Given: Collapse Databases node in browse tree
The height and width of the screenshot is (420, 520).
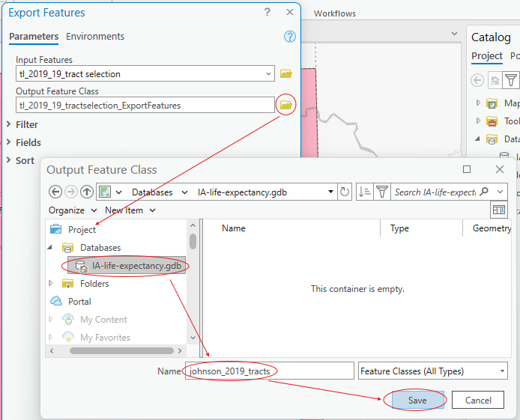Looking at the screenshot, I should [x=50, y=247].
